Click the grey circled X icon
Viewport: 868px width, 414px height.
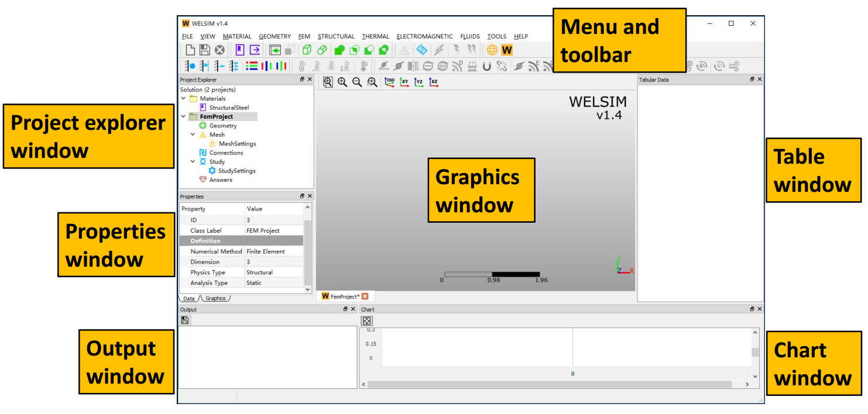coord(219,50)
